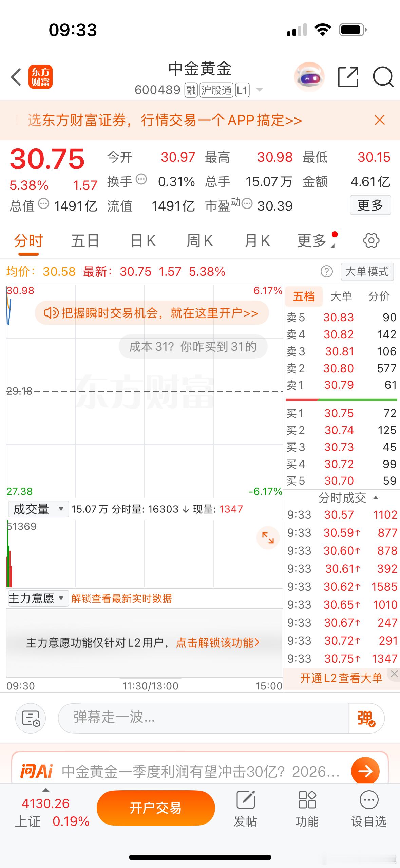Screen dimensions: 400x868
Task: Send danmaku with the 弹 icon
Action: (x=366, y=718)
